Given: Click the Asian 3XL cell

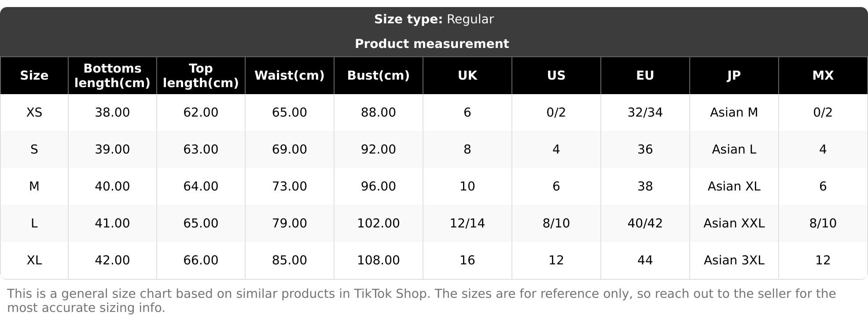Looking at the screenshot, I should [734, 260].
